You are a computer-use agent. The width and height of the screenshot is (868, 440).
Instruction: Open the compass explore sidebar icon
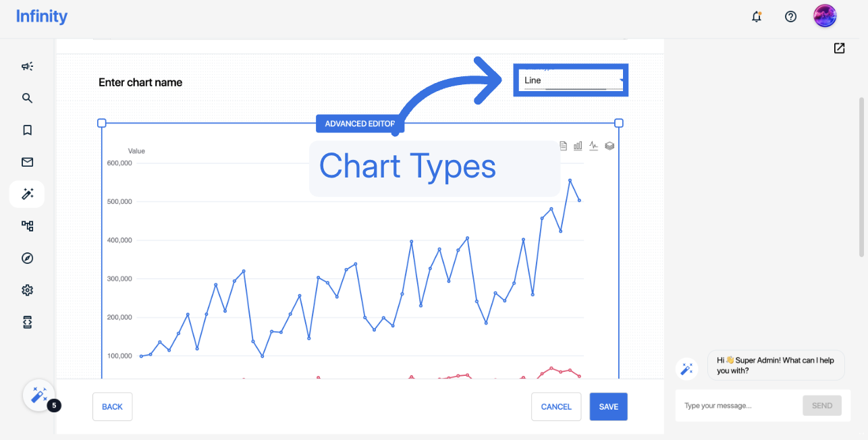(27, 258)
